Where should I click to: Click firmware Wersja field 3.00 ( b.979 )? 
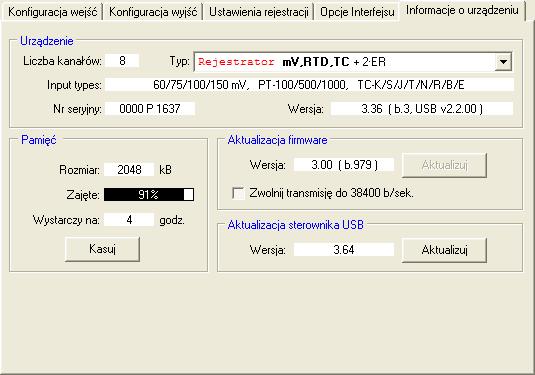tap(344, 165)
